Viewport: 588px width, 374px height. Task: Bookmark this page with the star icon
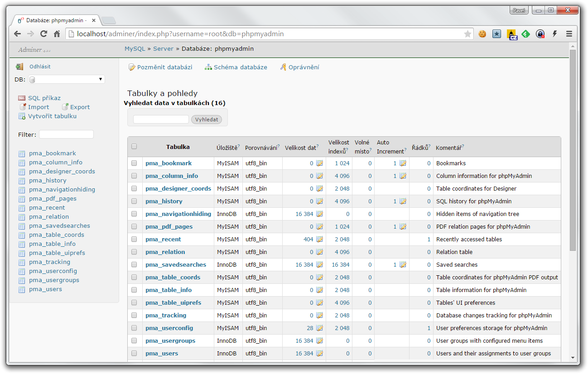[468, 34]
